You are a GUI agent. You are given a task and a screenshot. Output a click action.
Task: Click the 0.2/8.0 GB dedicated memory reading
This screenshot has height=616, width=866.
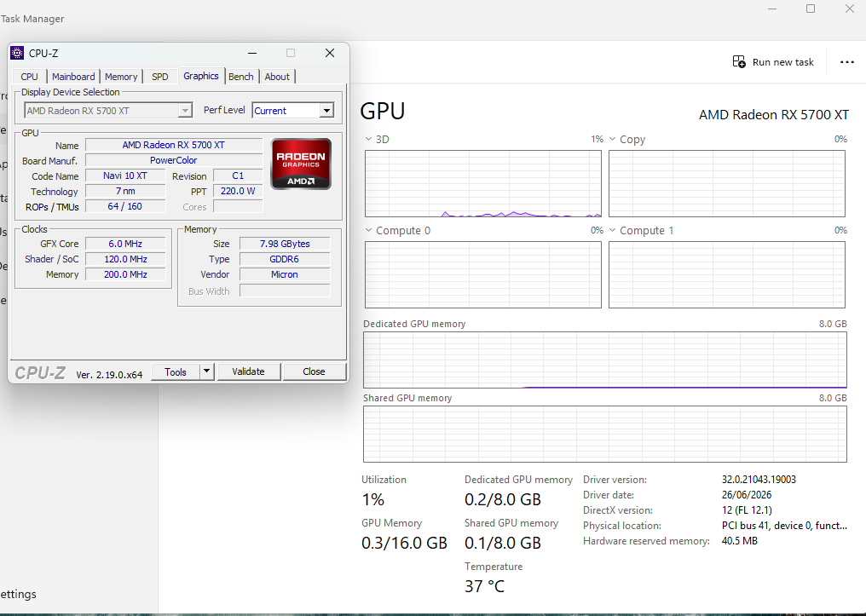click(503, 499)
